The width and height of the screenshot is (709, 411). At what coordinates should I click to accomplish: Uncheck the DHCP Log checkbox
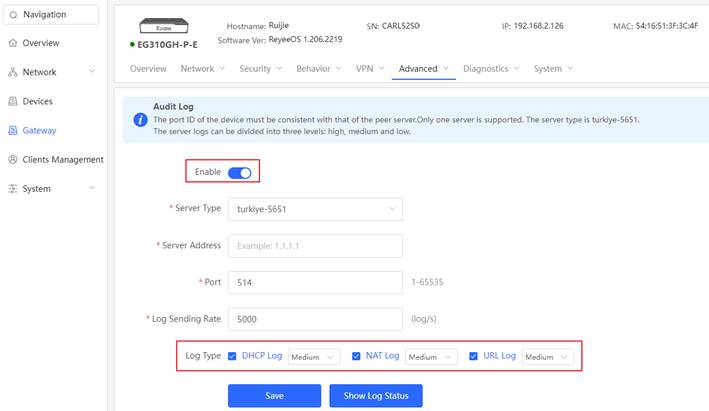pyautogui.click(x=233, y=356)
